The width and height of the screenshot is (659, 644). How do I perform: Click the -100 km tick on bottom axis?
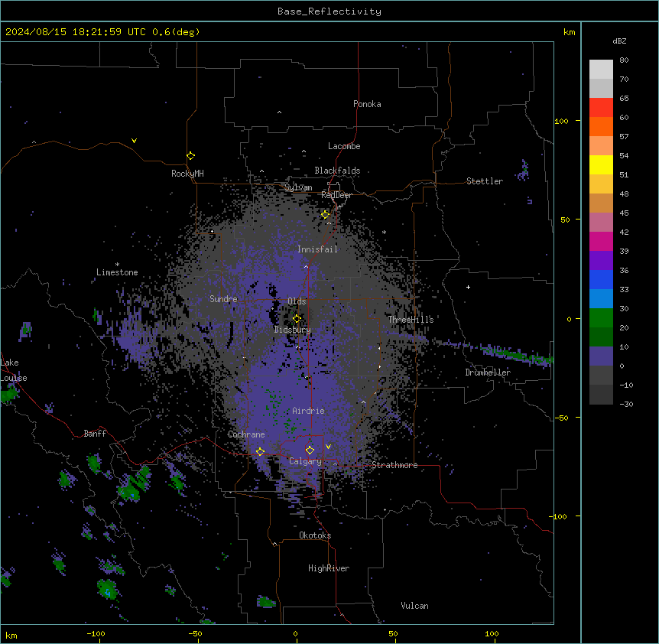(96, 633)
